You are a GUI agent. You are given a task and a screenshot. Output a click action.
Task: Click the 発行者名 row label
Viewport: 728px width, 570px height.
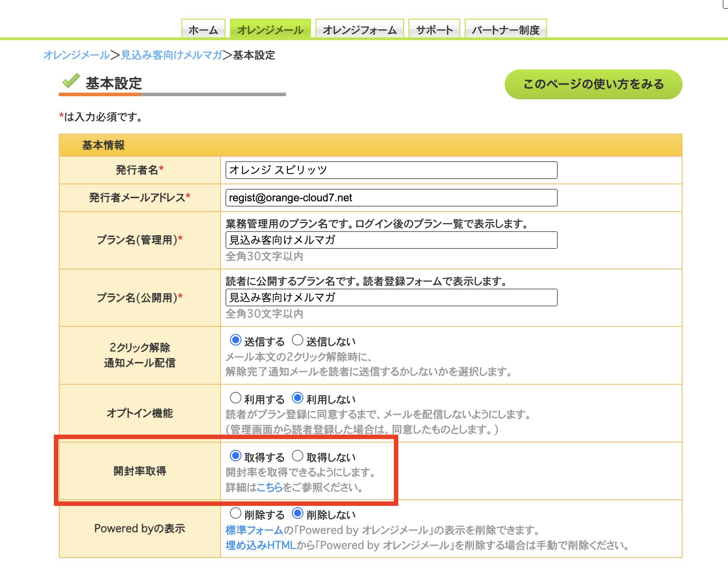point(140,170)
